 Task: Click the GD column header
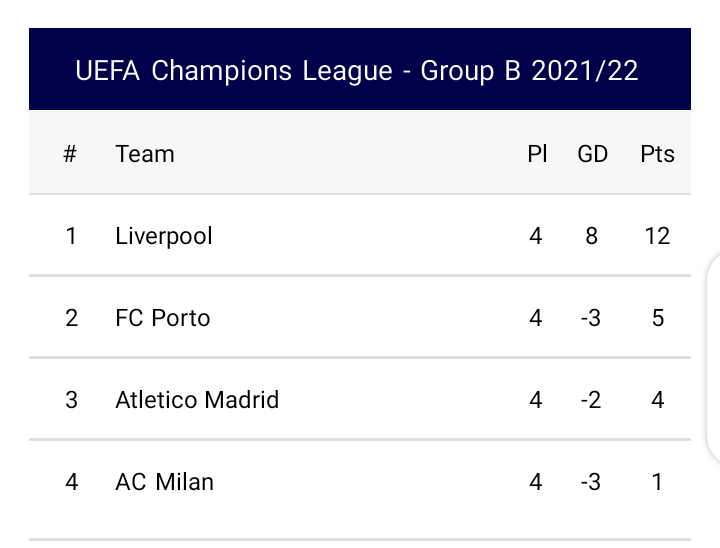tap(592, 154)
